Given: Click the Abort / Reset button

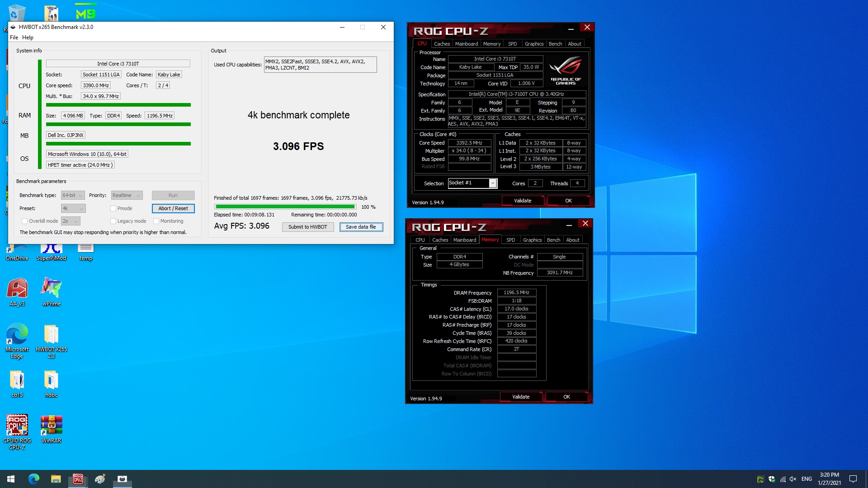Looking at the screenshot, I should [173, 209].
